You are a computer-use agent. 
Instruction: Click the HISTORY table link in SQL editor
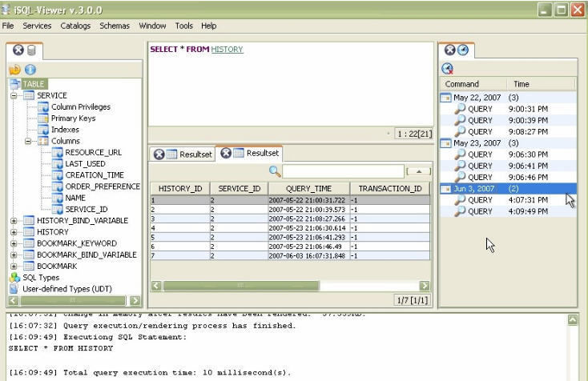click(227, 50)
